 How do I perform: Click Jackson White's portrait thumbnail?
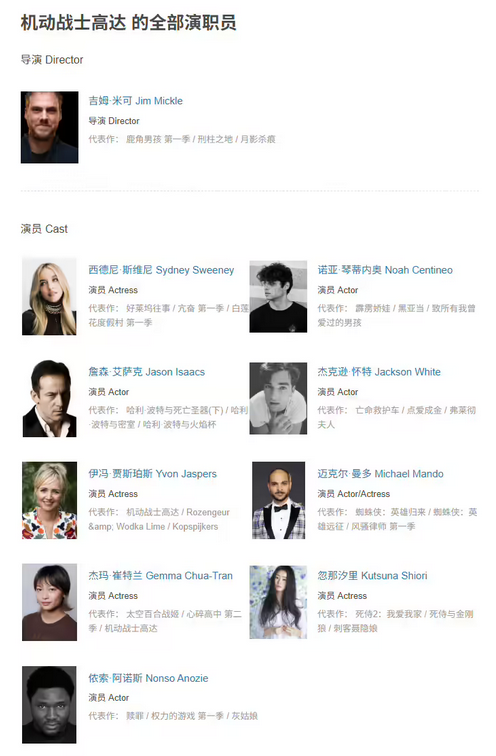tap(278, 399)
